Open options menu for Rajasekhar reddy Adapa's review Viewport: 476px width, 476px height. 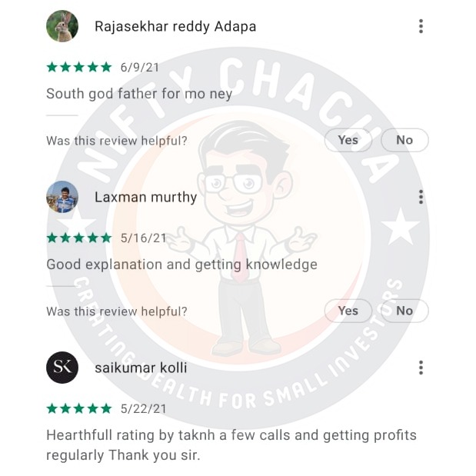421,26
